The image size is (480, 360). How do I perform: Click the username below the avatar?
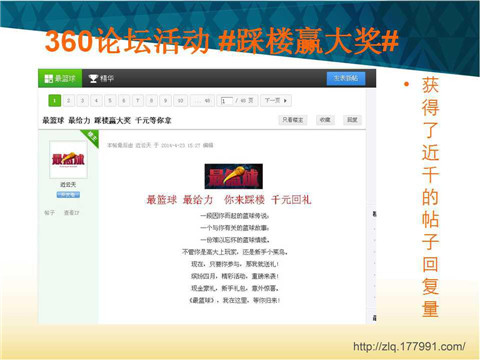point(68,185)
